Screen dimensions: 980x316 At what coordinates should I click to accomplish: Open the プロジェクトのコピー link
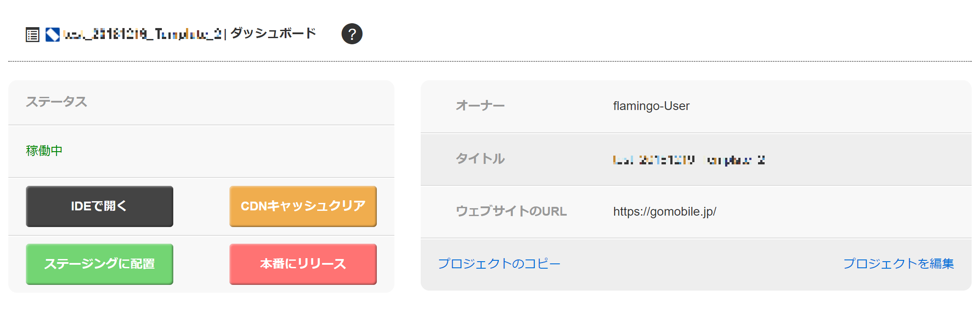click(499, 263)
